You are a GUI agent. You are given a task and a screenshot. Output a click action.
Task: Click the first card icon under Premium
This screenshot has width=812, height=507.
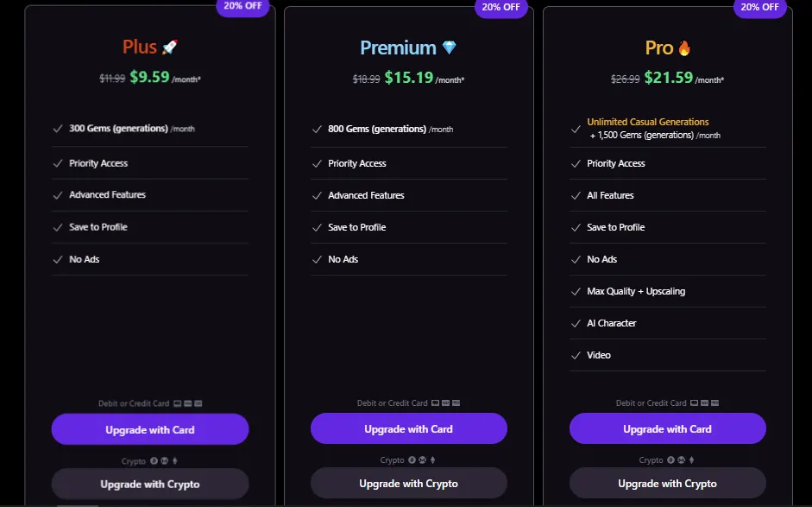coord(436,403)
